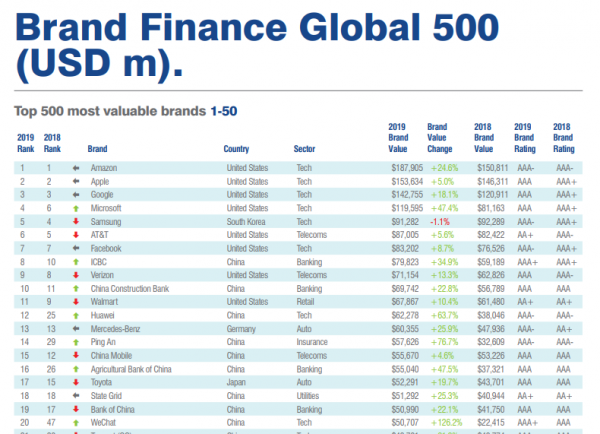Click the green up arrow beside Microsoft
Viewport: 600px width, 434px height.
pos(76,209)
